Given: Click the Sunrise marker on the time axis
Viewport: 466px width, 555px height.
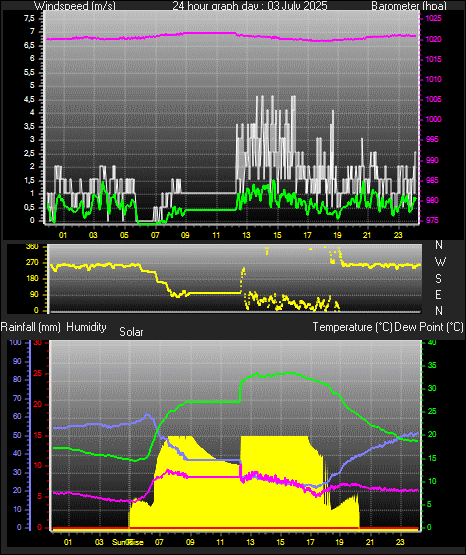Looking at the screenshot, I should click(128, 542).
